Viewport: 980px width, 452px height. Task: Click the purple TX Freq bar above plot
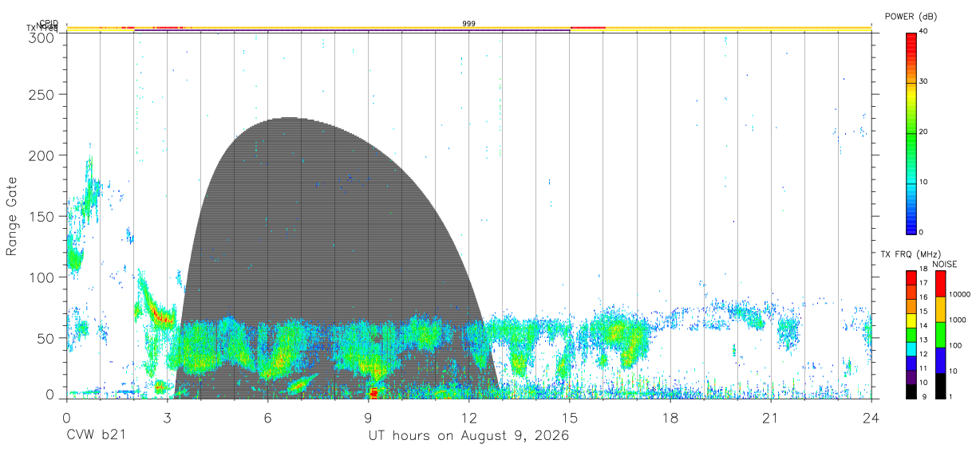(352, 31)
